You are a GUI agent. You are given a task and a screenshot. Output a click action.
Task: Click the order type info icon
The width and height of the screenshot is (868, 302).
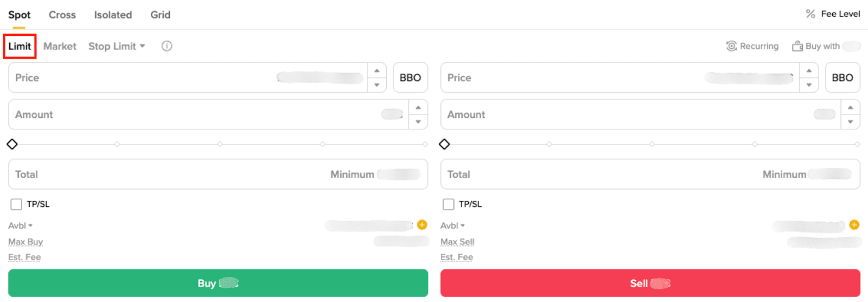coord(167,46)
